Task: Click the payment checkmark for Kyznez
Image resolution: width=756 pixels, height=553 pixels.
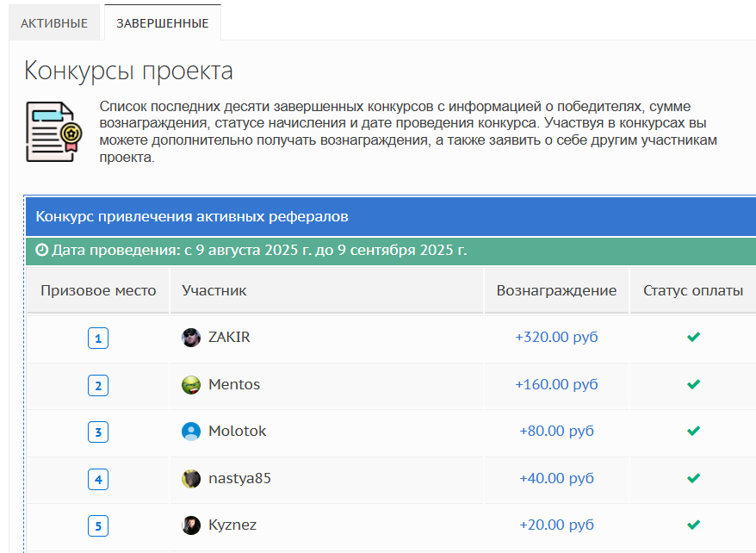Action: coord(693,525)
